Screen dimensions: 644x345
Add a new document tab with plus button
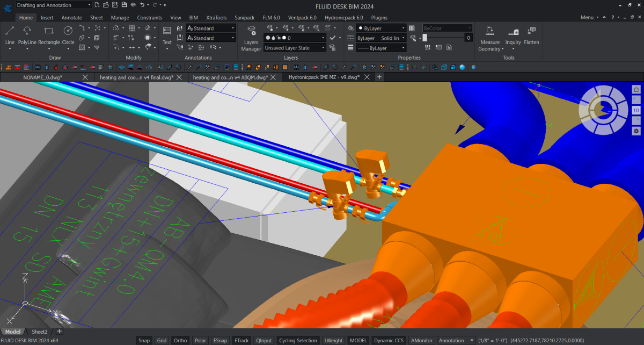379,77
